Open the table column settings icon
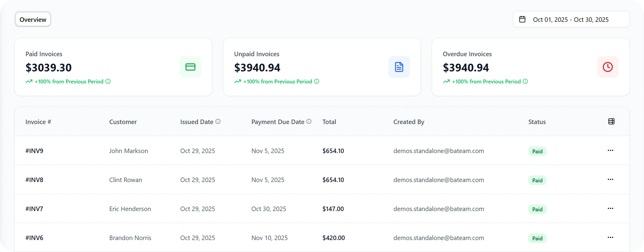Viewport: 644px width, 252px height. click(x=611, y=121)
